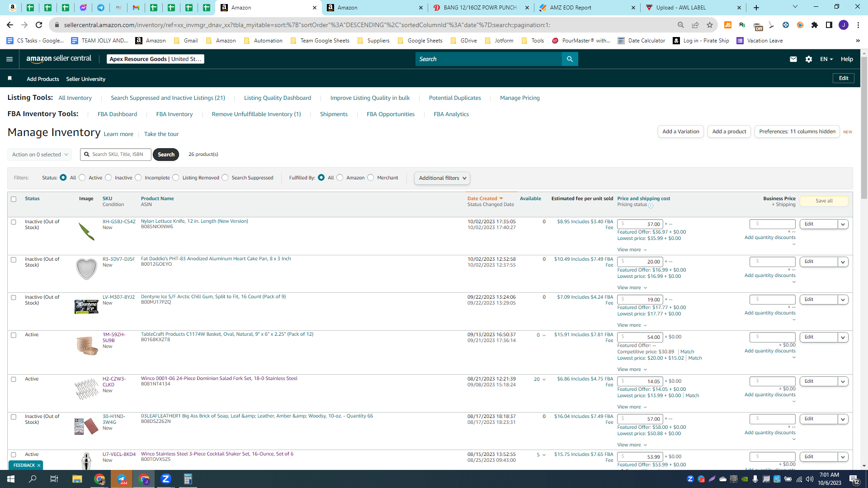Open Search Suppressed and Inactive Listings (21)
The image size is (868, 488).
point(168,98)
